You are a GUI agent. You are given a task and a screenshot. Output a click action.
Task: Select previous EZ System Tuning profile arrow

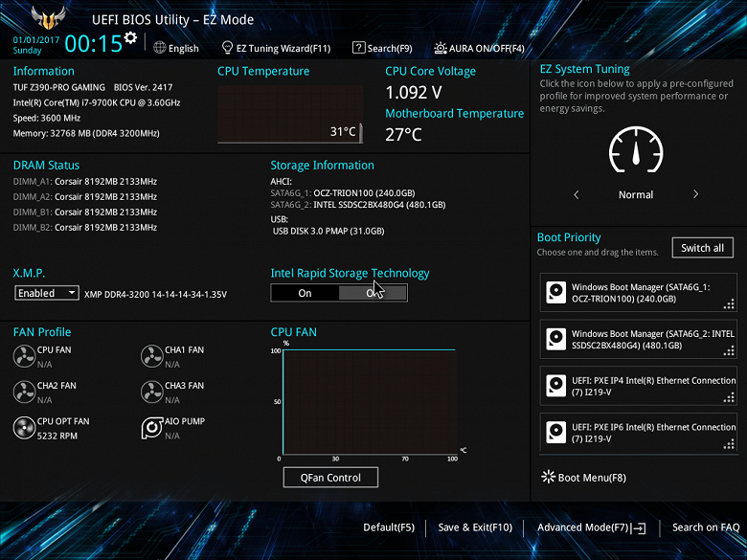[577, 194]
